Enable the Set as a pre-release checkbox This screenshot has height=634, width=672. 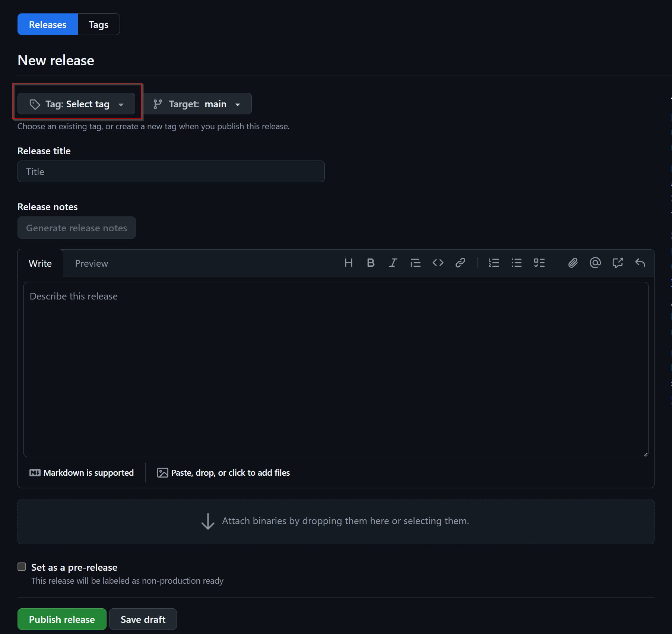[x=22, y=567]
